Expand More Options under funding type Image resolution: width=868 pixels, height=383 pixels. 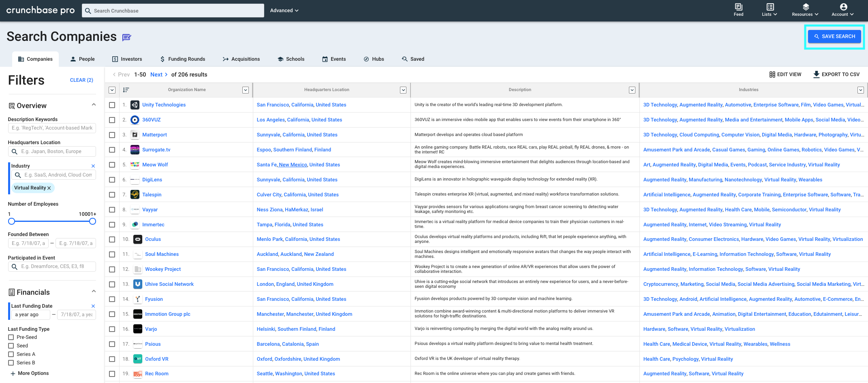pyautogui.click(x=30, y=373)
